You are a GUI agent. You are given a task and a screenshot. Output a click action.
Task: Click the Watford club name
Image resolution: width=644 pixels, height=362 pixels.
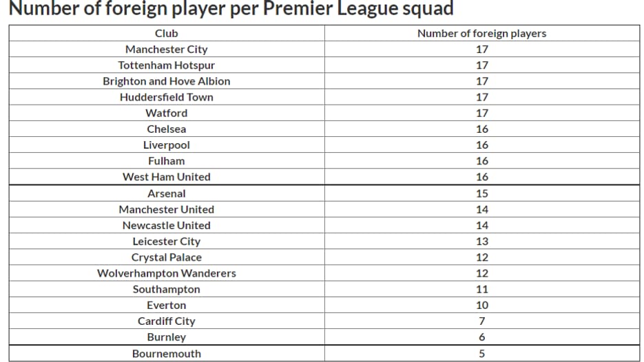(x=167, y=114)
